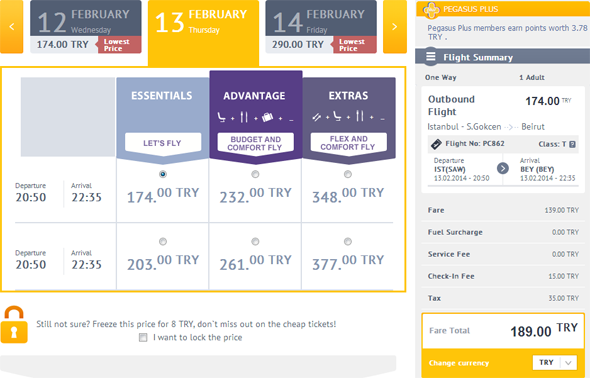Screen dimensions: 590x378
Task: Switch to the 14 February Friday tab
Action: point(321,26)
